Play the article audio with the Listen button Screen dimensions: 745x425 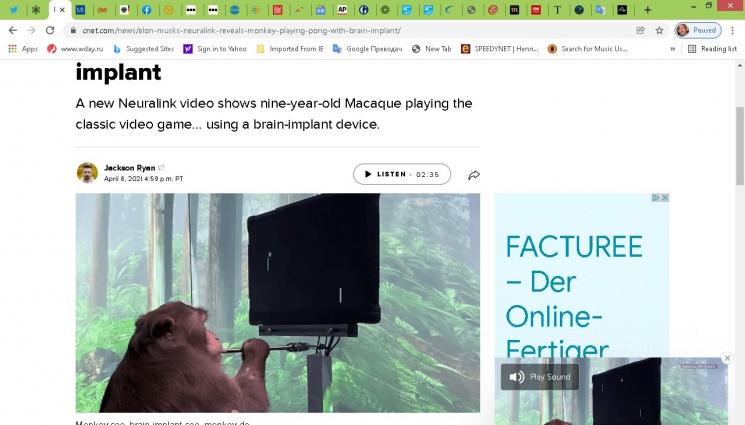tap(401, 174)
